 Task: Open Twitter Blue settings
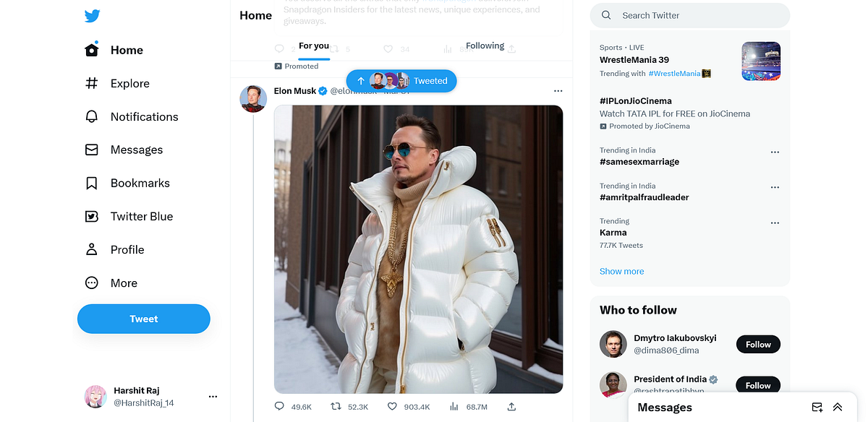pos(142,216)
